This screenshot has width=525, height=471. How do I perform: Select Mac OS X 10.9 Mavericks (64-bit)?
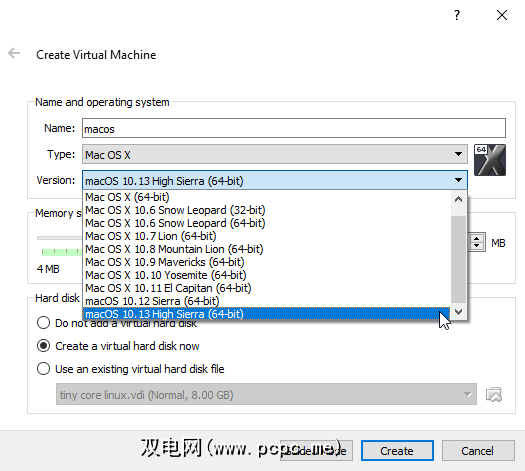coord(266,262)
